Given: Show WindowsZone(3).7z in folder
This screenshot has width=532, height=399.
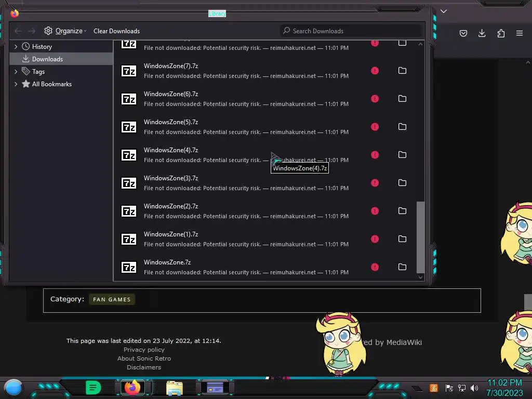Looking at the screenshot, I should pos(402,183).
